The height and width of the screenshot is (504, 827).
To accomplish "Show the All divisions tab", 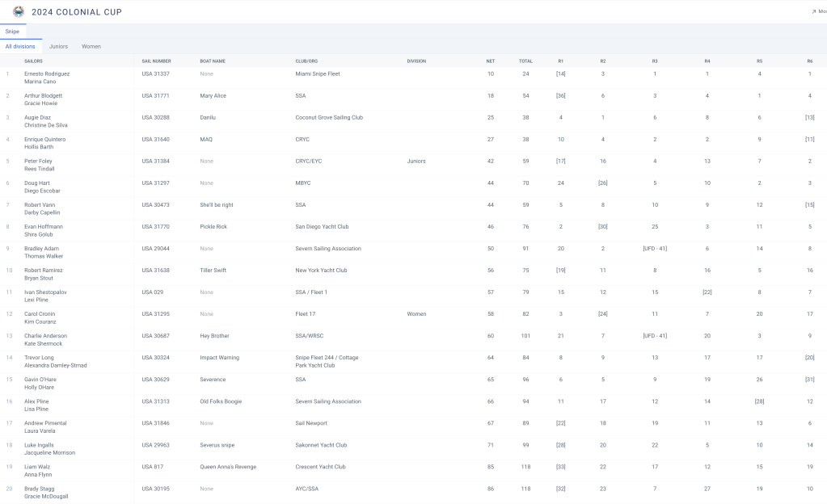I will point(20,47).
